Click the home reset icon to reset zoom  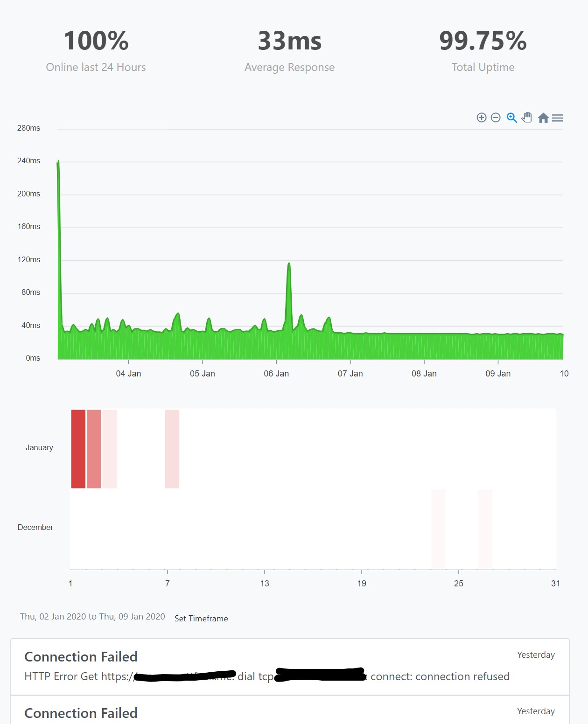[543, 118]
